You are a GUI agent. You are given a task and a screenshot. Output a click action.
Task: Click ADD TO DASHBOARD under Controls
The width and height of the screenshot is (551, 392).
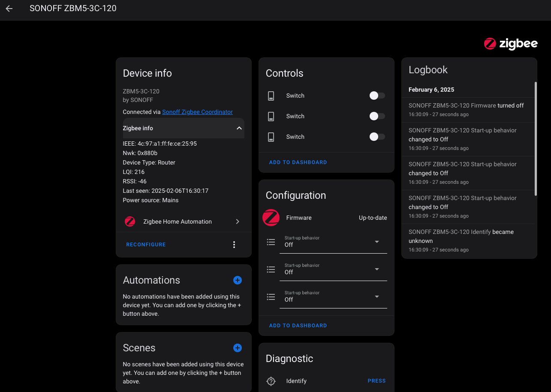click(298, 162)
